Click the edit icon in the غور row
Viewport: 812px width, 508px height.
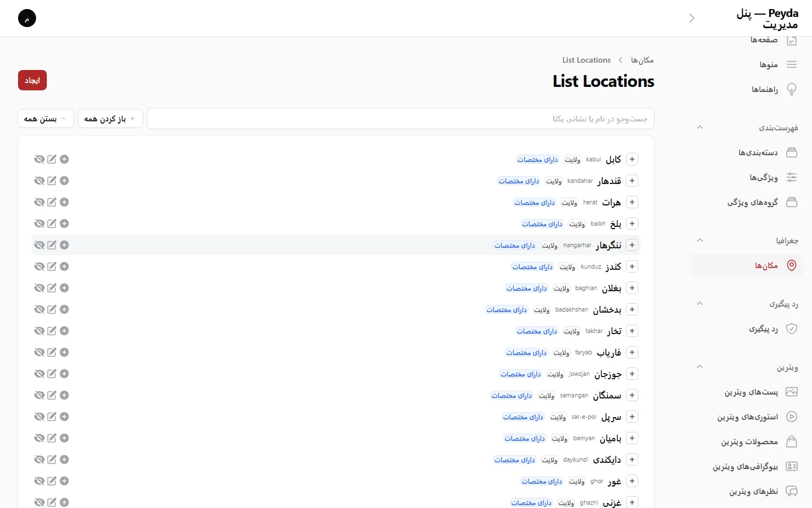52,481
